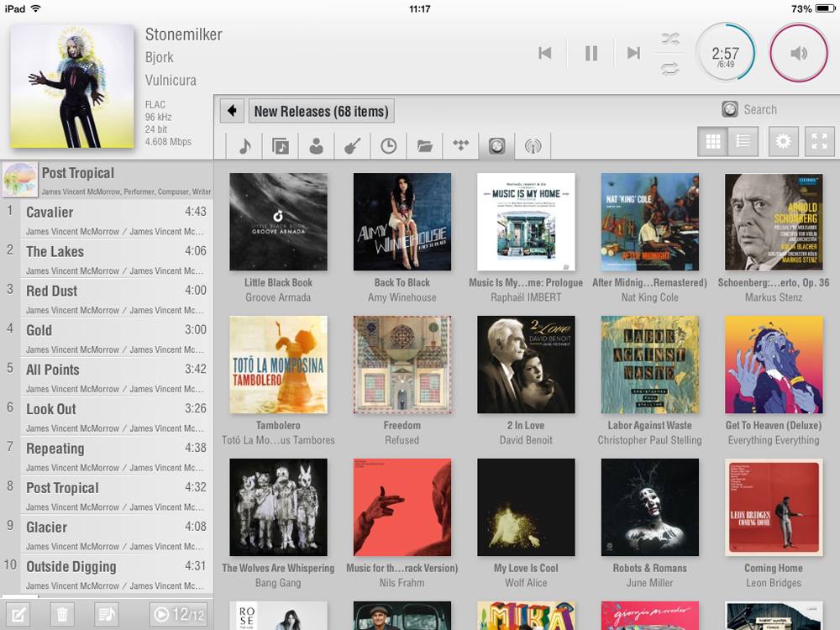Play track 7 Repeating
Image resolution: width=840 pixels, height=630 pixels.
click(x=108, y=456)
